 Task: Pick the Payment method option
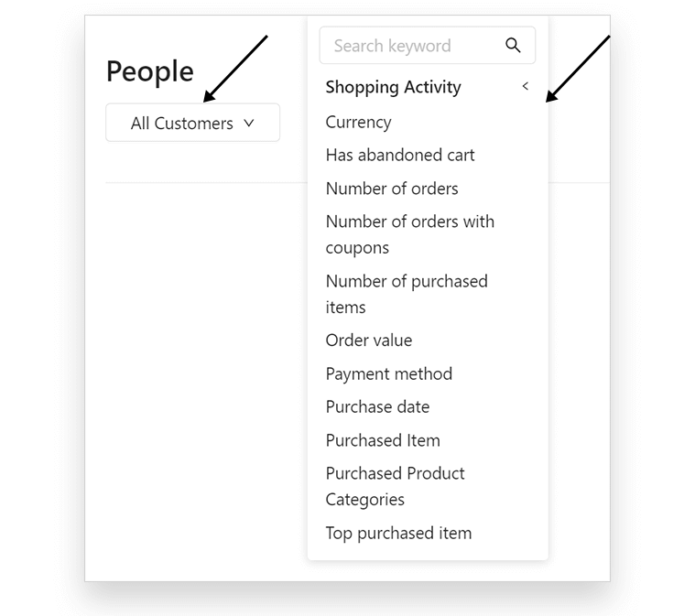(389, 374)
